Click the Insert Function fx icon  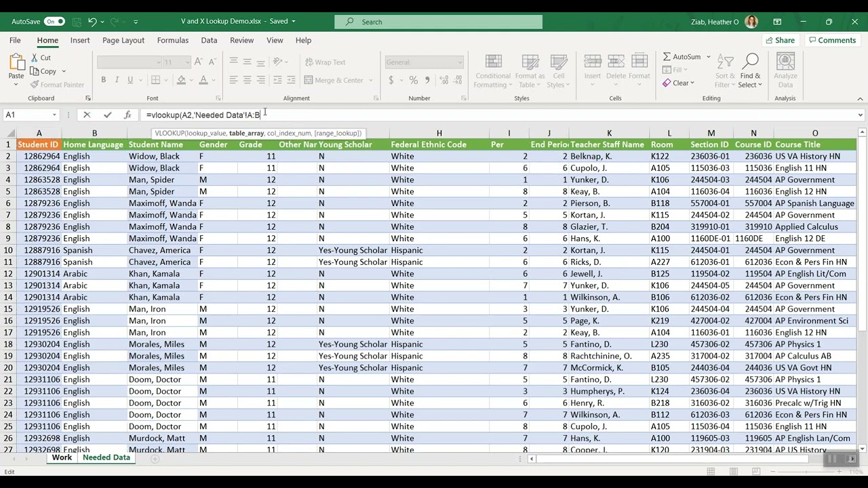[127, 115]
